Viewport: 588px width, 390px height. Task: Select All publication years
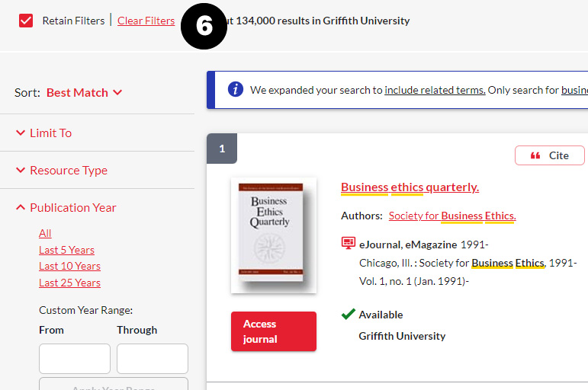coord(45,233)
